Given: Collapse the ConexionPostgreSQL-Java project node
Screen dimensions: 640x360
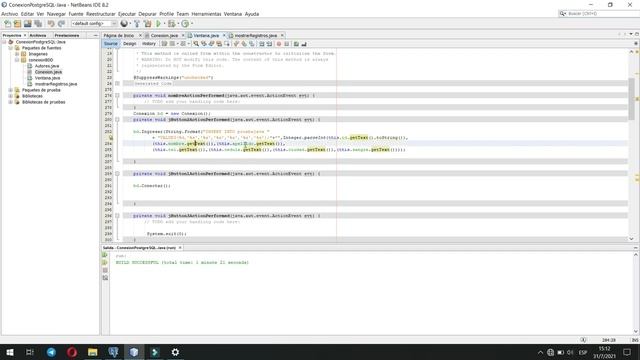Looking at the screenshot, I should point(4,42).
